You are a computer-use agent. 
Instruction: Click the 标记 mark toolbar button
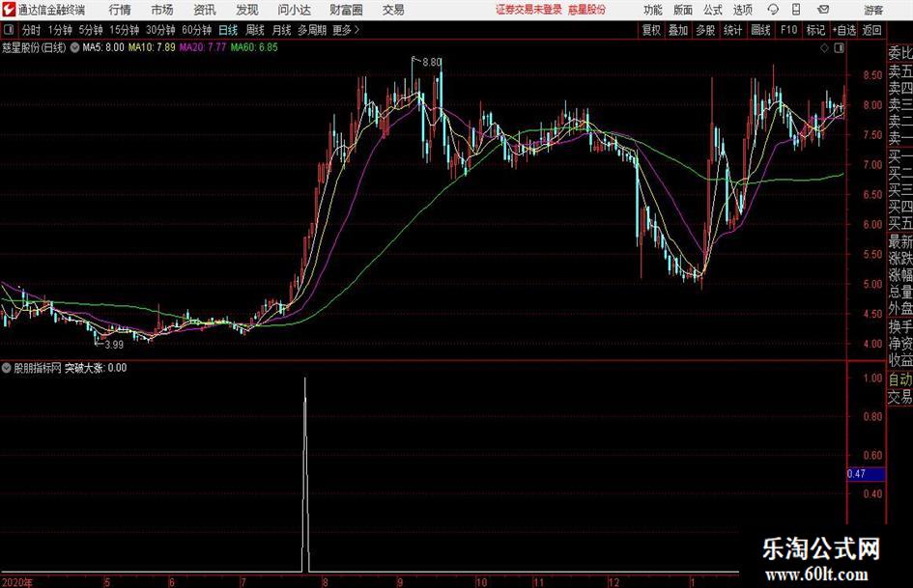pos(815,30)
